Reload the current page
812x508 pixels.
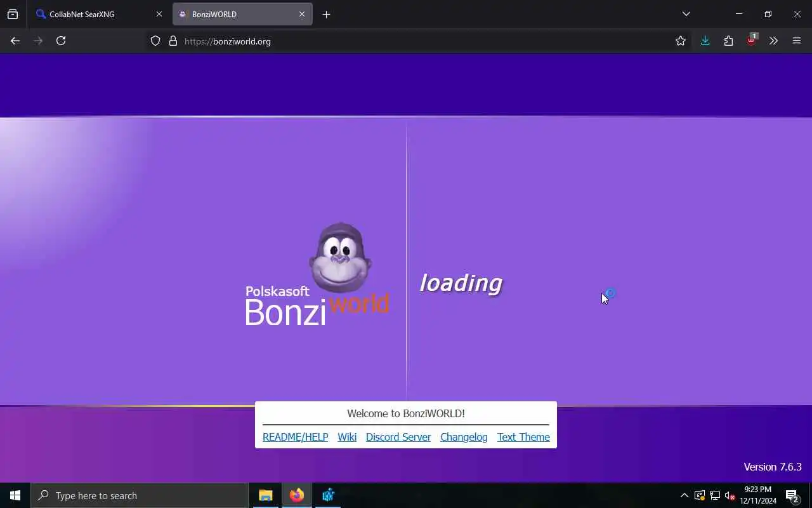tap(61, 41)
